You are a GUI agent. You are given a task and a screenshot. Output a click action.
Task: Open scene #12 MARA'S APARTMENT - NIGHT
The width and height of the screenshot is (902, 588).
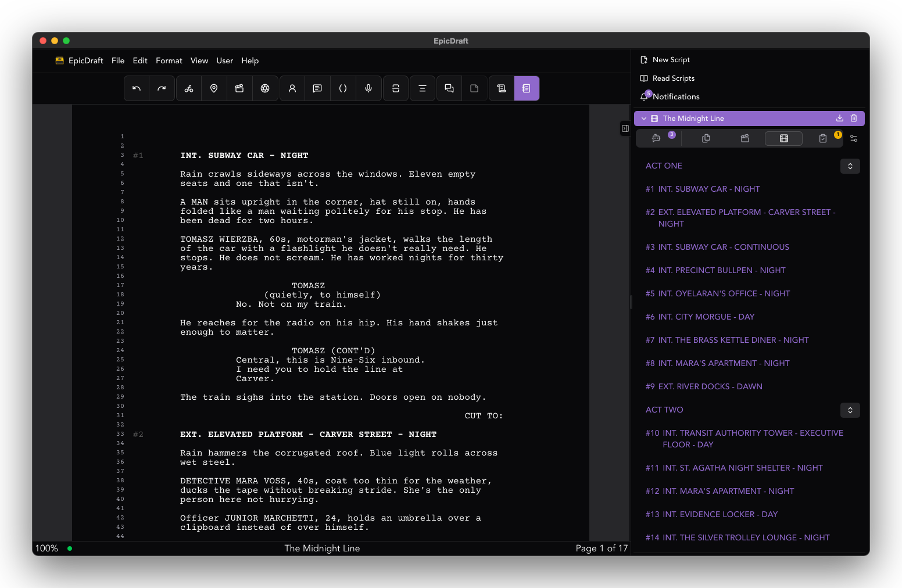tap(720, 491)
